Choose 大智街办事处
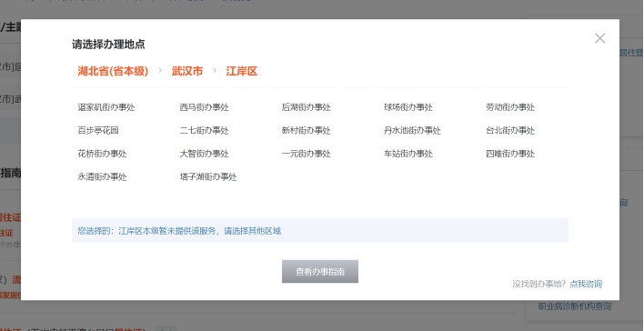 [204, 154]
